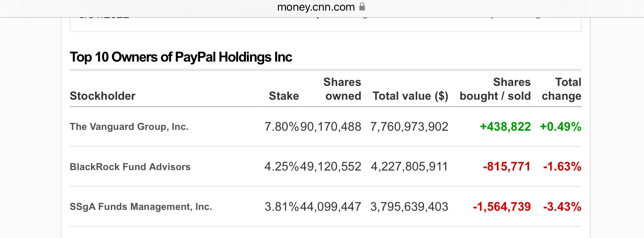Click BlackRock's -815,771 shares sold figure
This screenshot has width=644, height=238.
(x=507, y=167)
